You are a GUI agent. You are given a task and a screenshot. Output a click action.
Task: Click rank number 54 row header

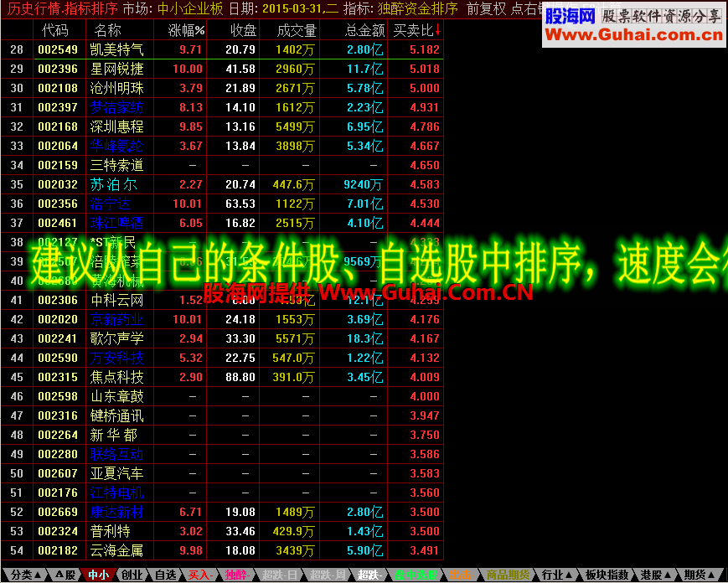[17, 550]
